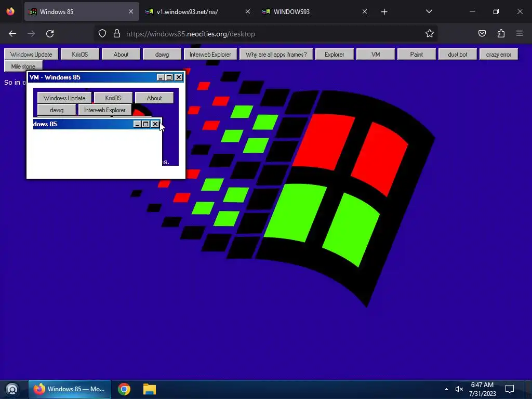
Task: Maximize the nested 'dows 85' inner window
Action: (x=146, y=124)
